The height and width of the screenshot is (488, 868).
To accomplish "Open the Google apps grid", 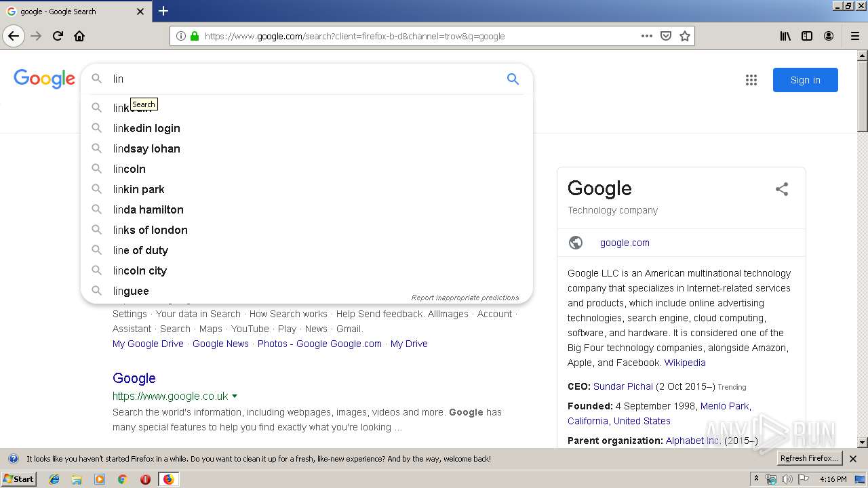I will [751, 80].
